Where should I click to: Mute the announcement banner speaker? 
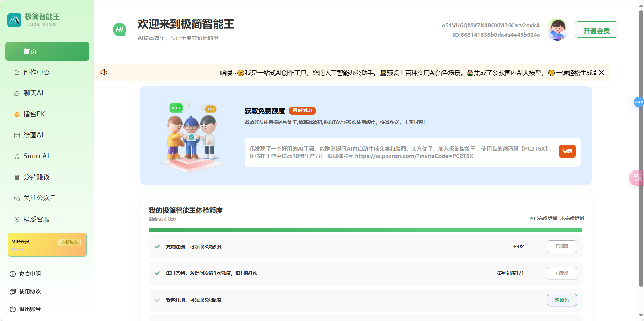(x=104, y=72)
